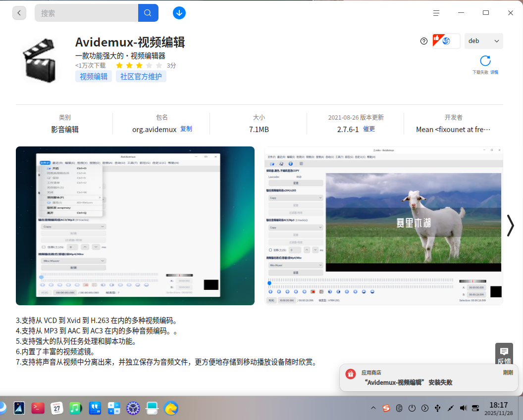Screen dimensions: 523x420
Task: Go back using the back arrow button
Action: tap(19, 13)
